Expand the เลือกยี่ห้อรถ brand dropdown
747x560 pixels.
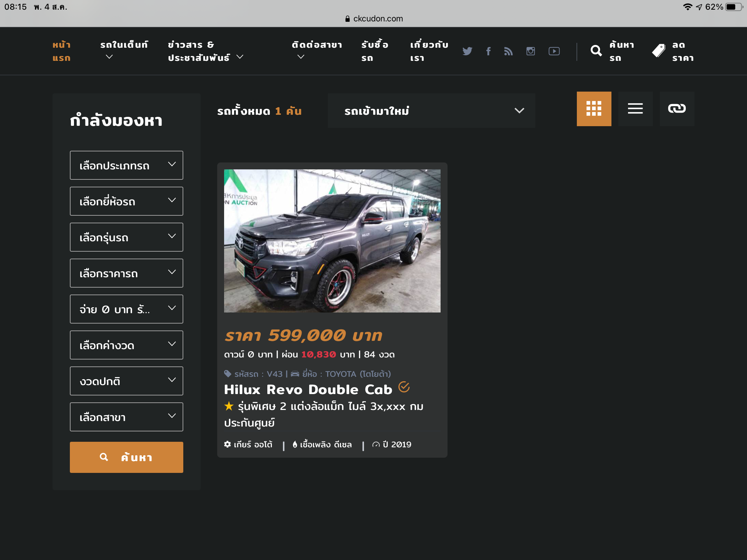pos(126,201)
